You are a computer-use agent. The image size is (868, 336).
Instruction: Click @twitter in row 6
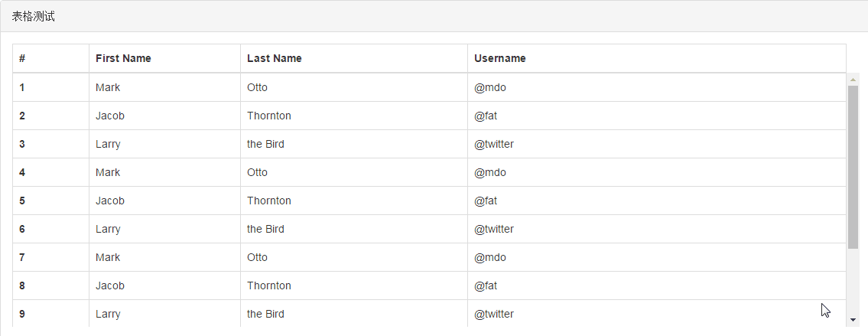coord(494,229)
